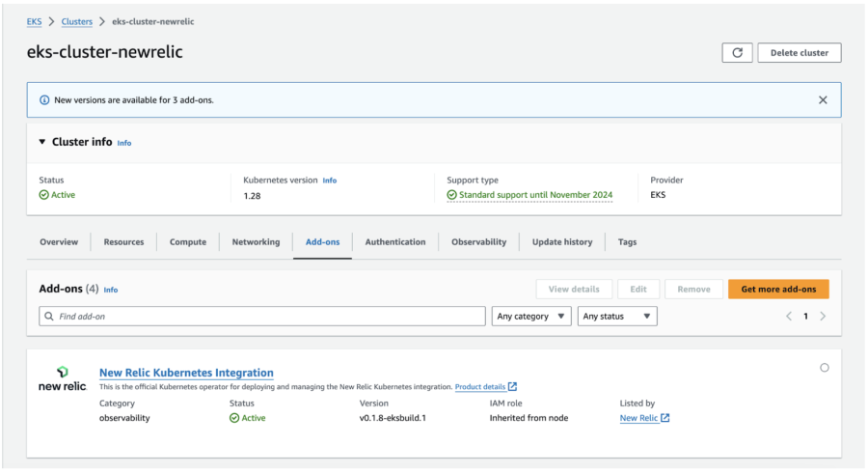868x473 pixels.
Task: Click the Get more add-ons button
Action: [x=777, y=289]
